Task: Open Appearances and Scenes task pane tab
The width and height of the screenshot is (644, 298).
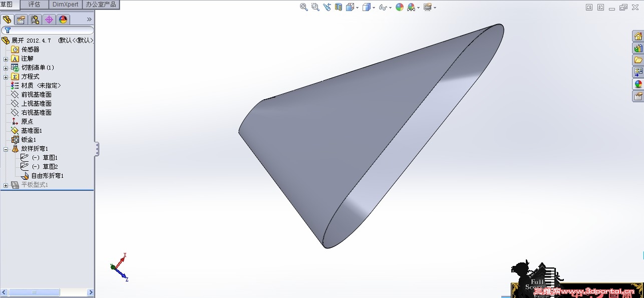Action: [638, 84]
